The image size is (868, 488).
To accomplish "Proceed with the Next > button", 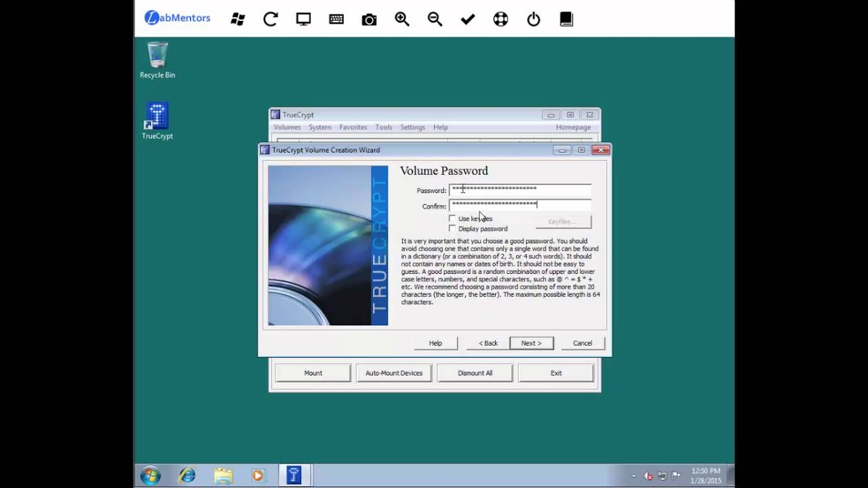I will (x=532, y=343).
